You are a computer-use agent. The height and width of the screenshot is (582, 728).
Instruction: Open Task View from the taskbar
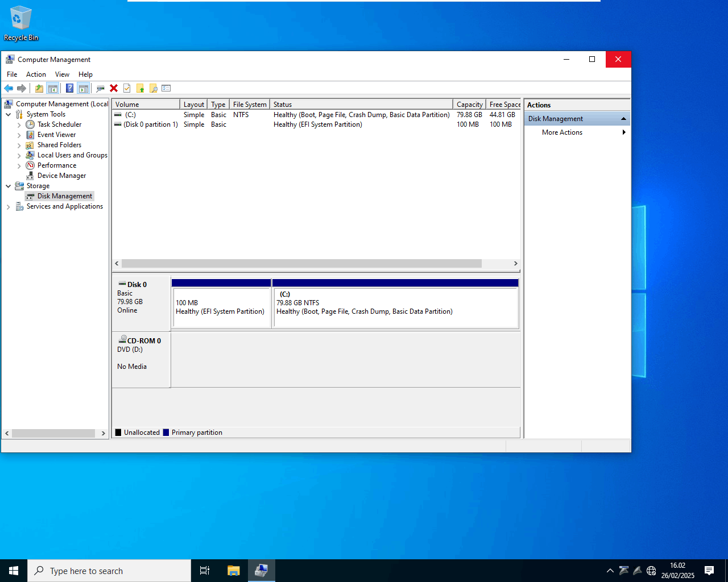pos(205,571)
